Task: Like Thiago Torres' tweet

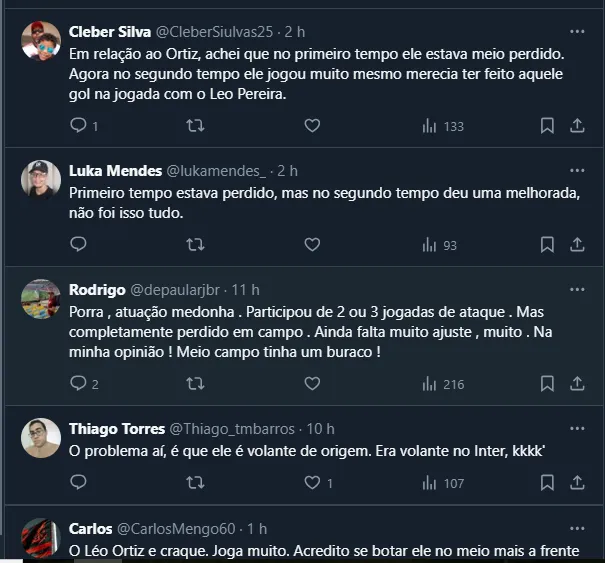Action: tap(312, 483)
